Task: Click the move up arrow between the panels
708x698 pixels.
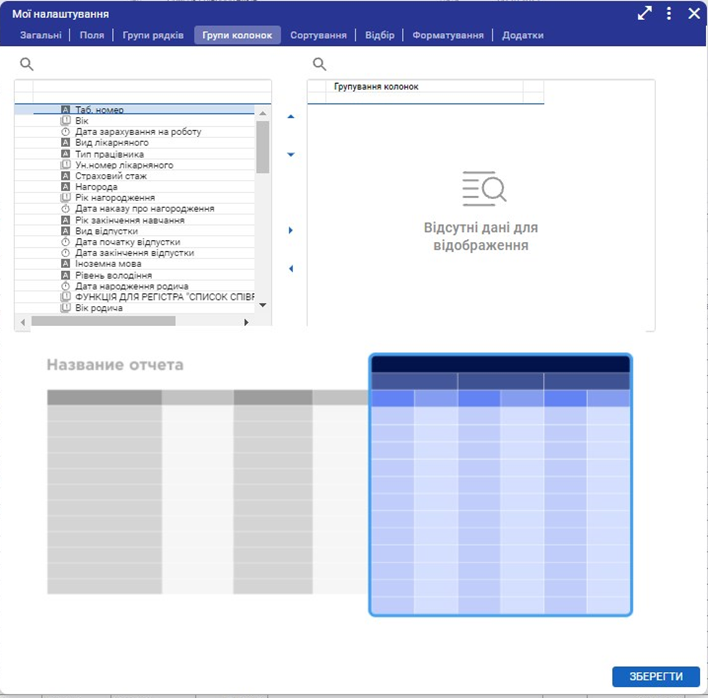Action: click(291, 117)
